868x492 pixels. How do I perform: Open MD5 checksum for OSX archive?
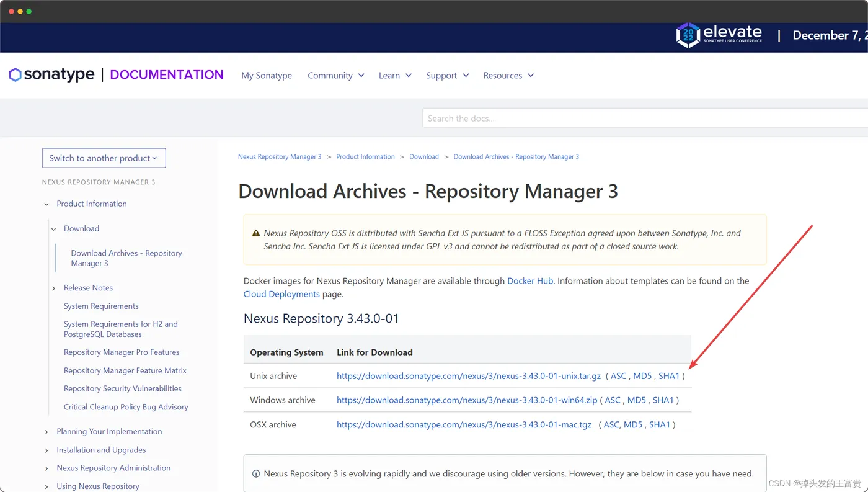(x=633, y=425)
